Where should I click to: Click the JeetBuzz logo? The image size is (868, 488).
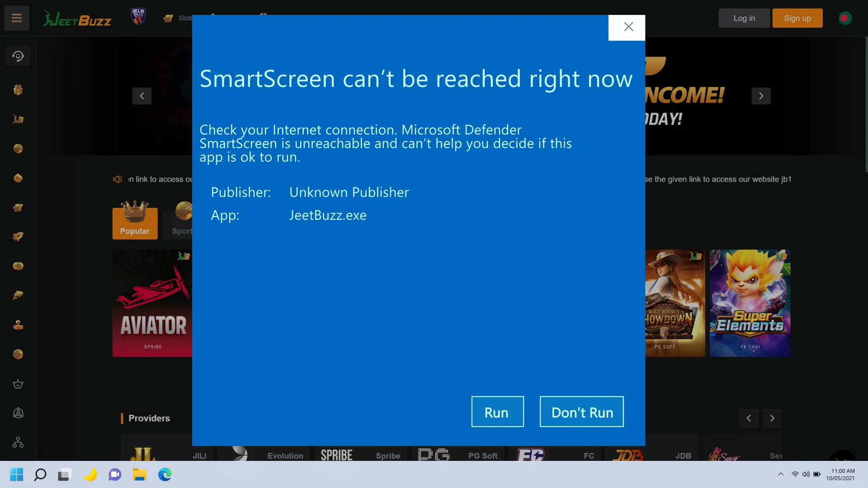[x=77, y=19]
